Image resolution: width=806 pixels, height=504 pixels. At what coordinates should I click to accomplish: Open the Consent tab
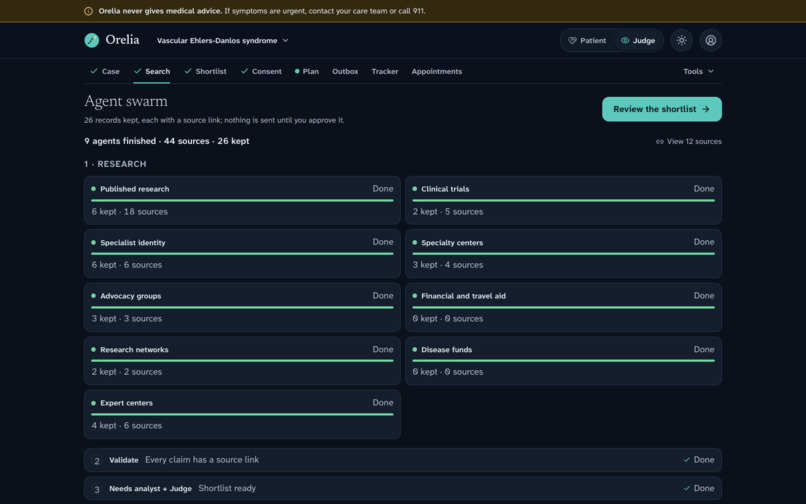[x=261, y=71]
